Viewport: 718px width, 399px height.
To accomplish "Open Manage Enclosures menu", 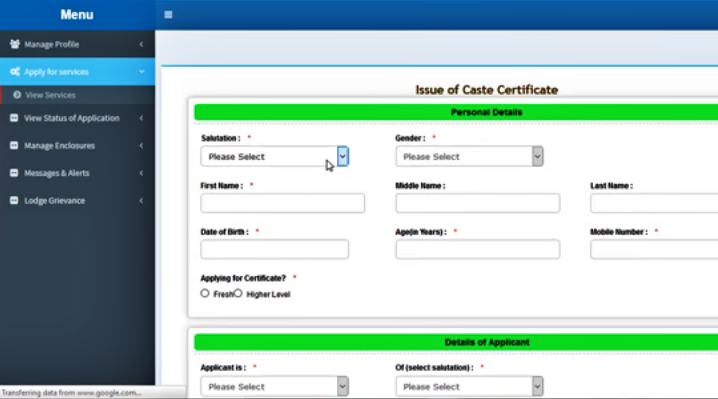I will click(77, 145).
